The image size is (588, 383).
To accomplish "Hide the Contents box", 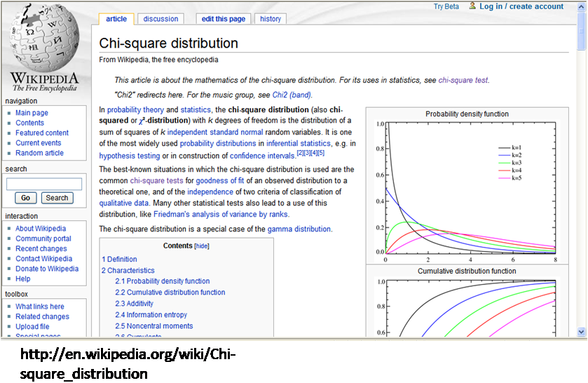I will [202, 246].
